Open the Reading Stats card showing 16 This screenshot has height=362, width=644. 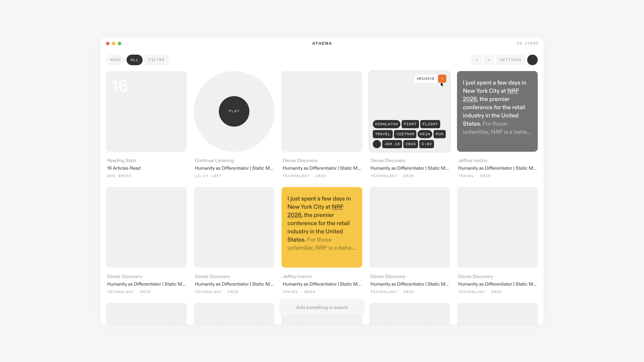pyautogui.click(x=146, y=111)
